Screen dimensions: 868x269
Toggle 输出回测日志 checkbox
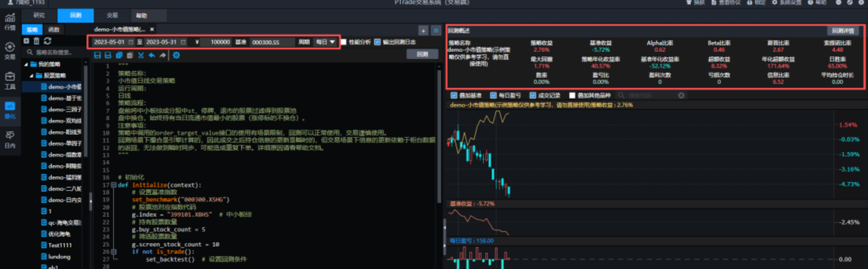coord(377,42)
